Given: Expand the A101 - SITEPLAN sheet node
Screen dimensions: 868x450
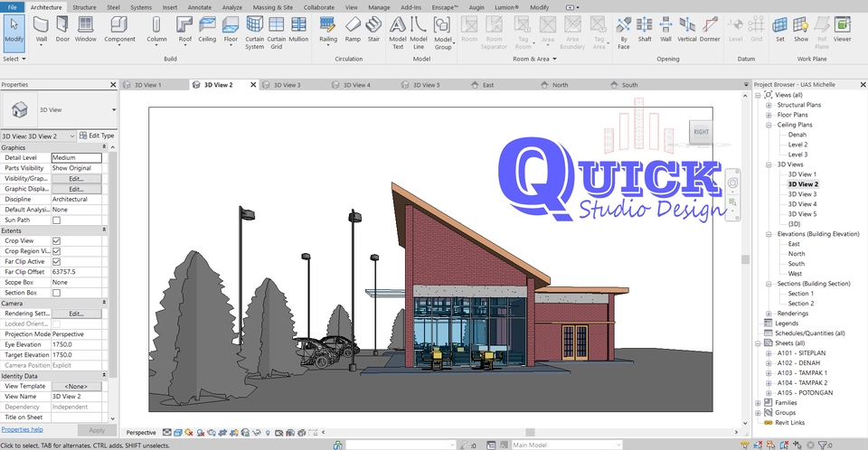Looking at the screenshot, I should coord(769,353).
